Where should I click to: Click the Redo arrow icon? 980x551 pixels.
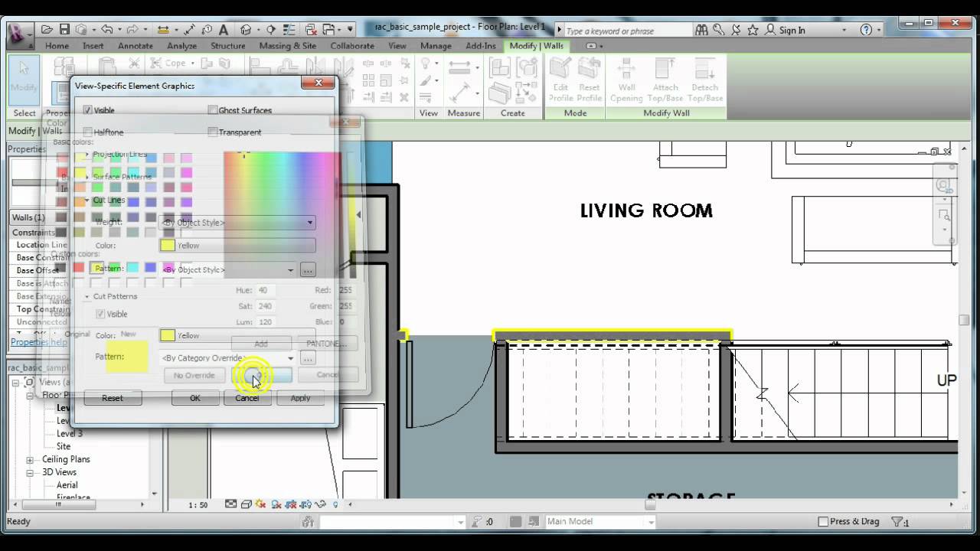coord(132,29)
